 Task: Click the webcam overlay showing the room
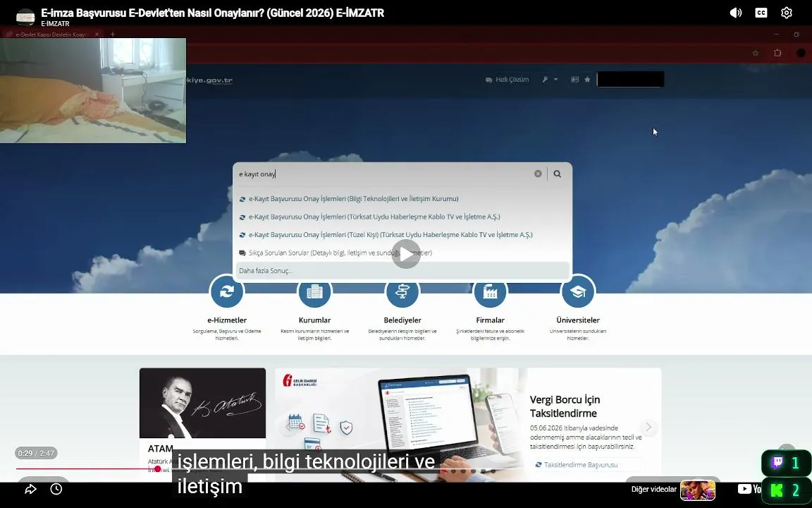tap(93, 91)
